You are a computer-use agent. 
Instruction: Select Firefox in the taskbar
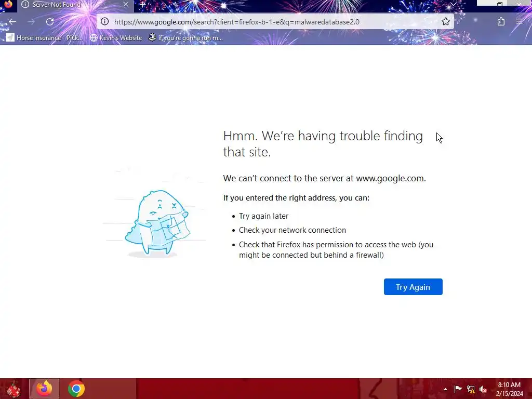point(44,389)
